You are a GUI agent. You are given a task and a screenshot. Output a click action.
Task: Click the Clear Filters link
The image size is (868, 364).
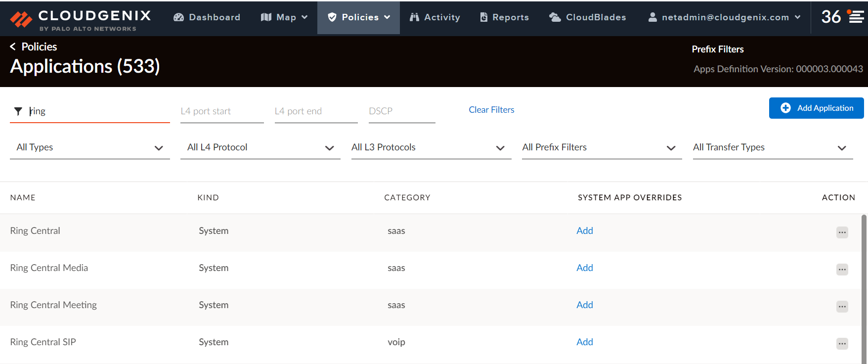pos(491,110)
